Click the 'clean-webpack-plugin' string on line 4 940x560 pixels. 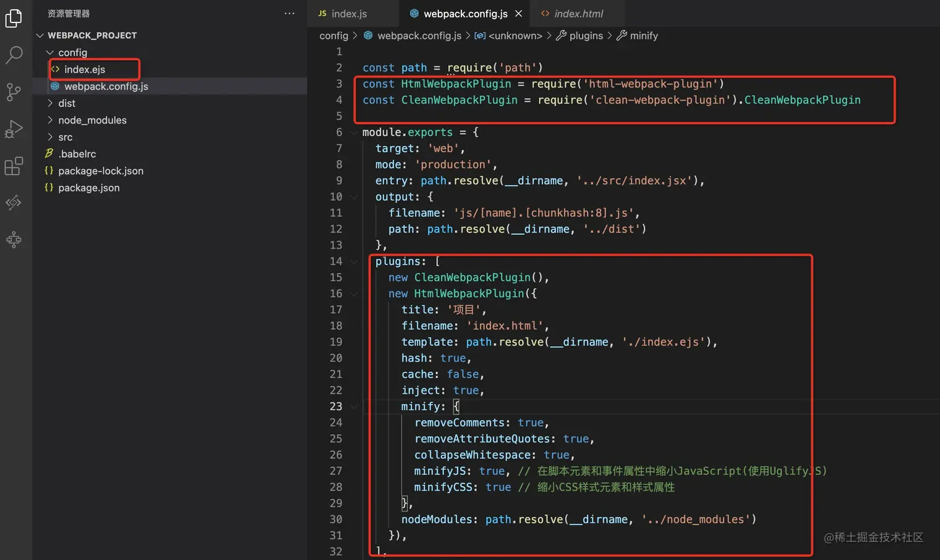pos(660,100)
